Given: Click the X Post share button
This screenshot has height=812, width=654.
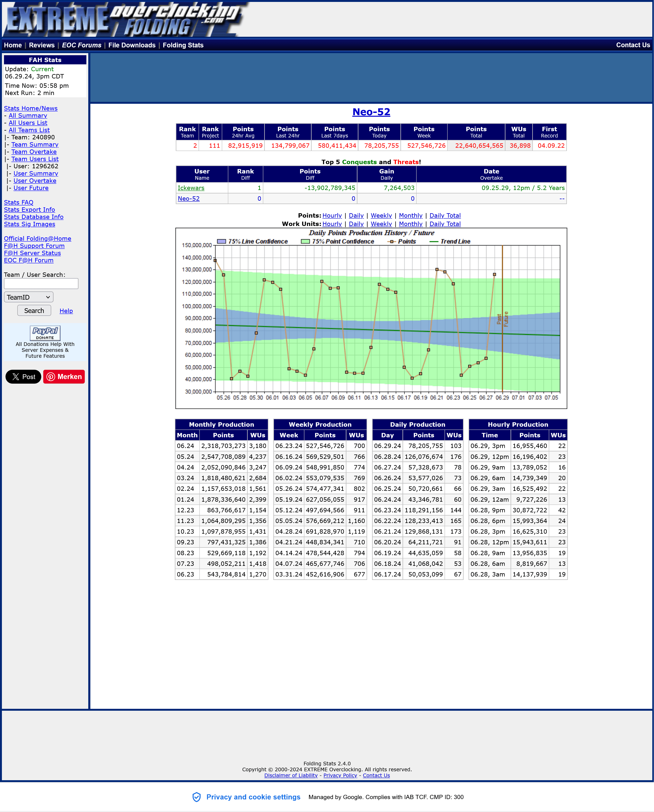Looking at the screenshot, I should [x=23, y=377].
